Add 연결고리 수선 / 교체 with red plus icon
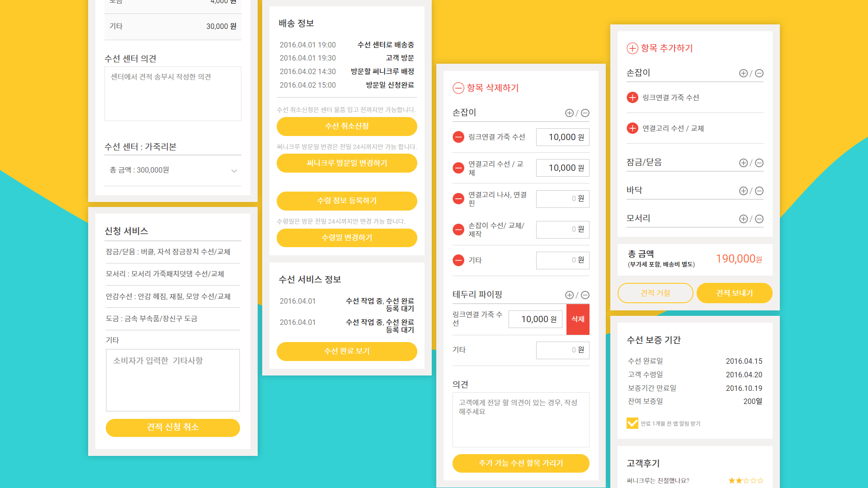 (x=632, y=128)
